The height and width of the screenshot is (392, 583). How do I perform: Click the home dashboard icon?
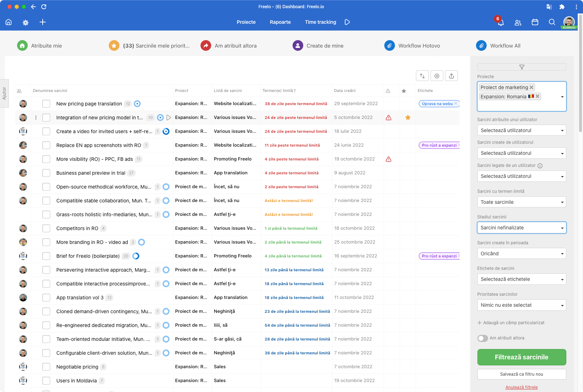(9, 22)
